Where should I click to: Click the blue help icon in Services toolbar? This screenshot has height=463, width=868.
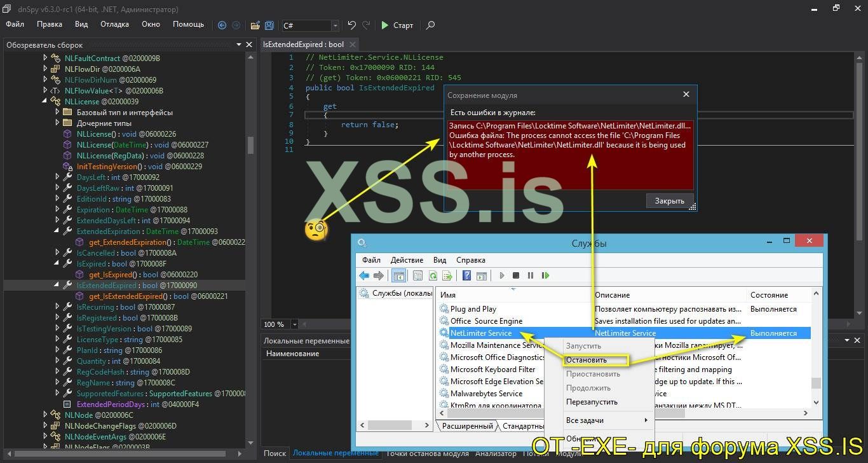tap(466, 275)
